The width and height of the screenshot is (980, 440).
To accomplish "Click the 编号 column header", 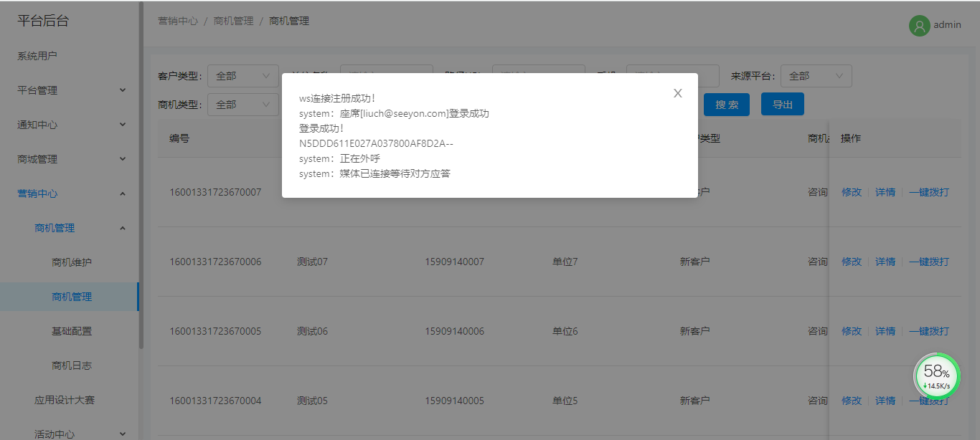I will [x=179, y=138].
